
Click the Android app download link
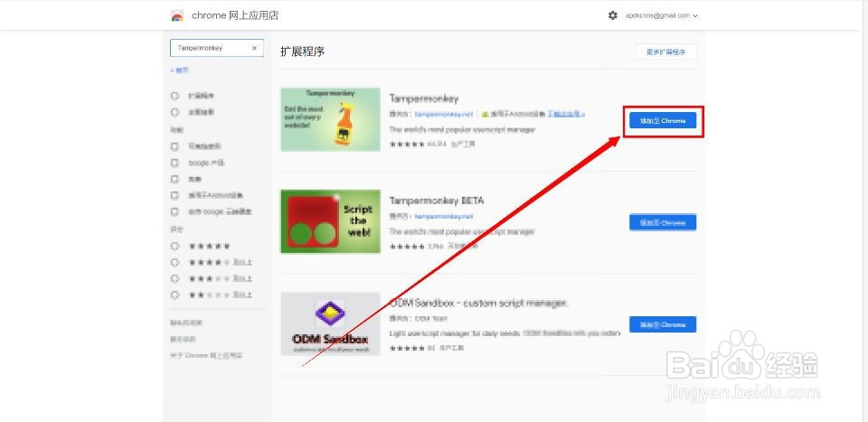click(x=567, y=114)
